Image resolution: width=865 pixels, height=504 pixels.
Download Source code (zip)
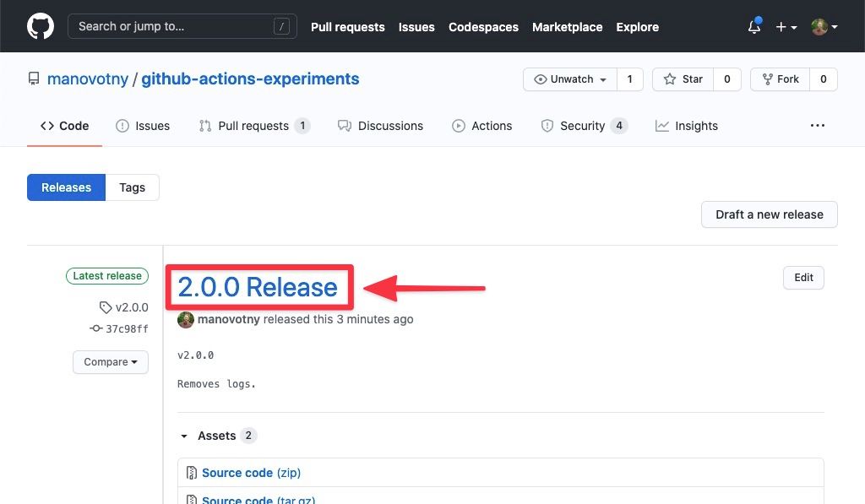(x=251, y=473)
